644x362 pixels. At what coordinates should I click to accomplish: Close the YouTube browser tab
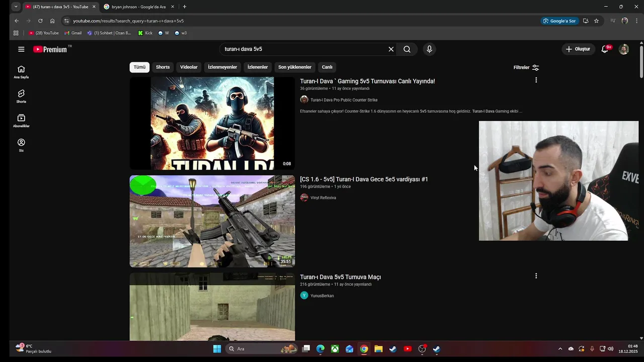pos(94,7)
